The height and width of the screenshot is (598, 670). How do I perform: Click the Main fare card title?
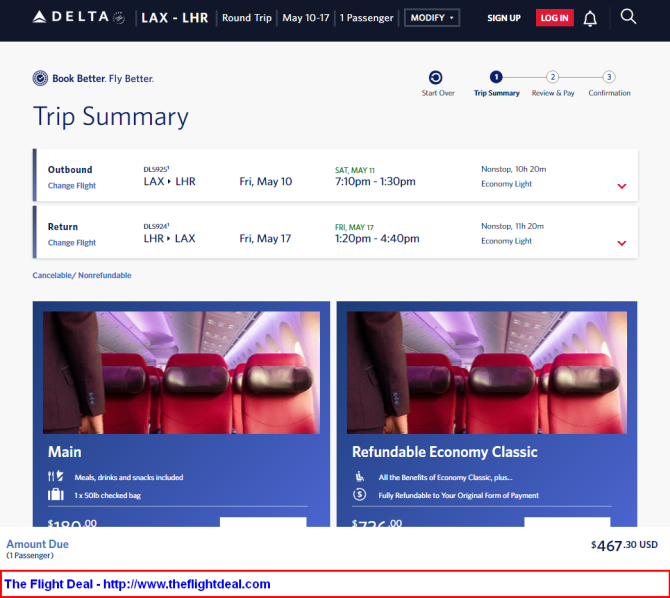pos(65,452)
